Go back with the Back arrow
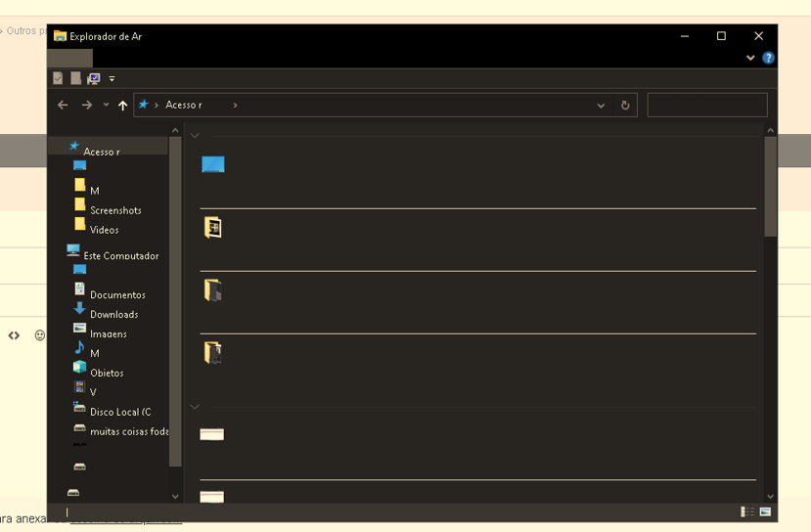The height and width of the screenshot is (532, 811). [x=63, y=105]
